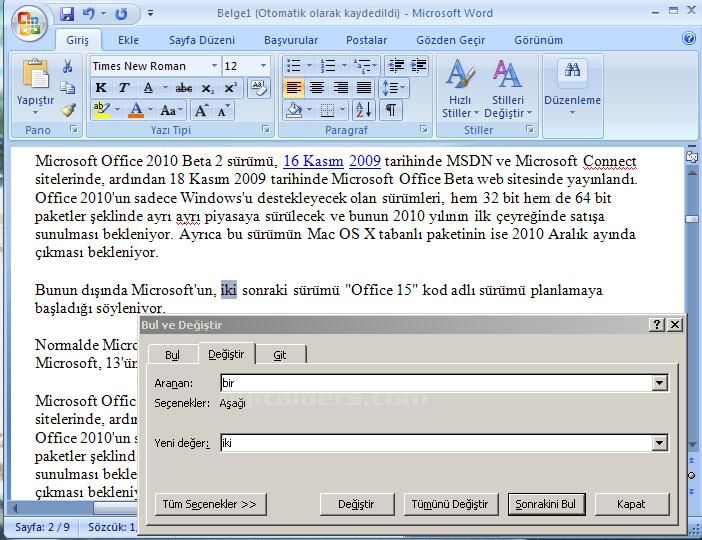Click Değiştir replace button

pyautogui.click(x=356, y=504)
